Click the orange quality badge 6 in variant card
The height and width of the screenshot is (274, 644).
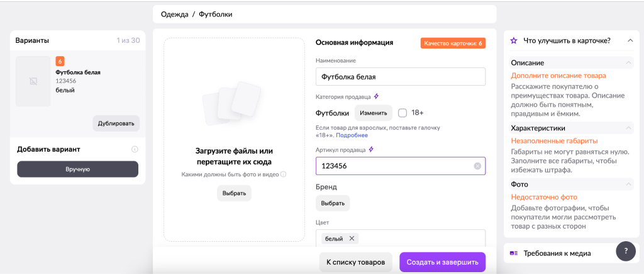[60, 62]
